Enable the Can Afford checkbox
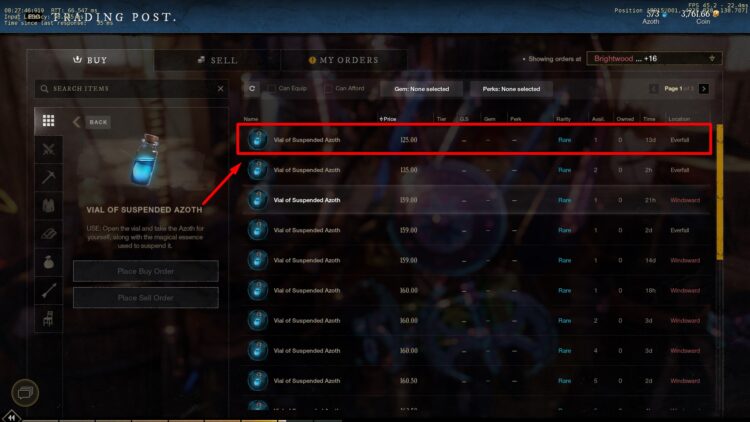750x422 pixels. [328, 89]
